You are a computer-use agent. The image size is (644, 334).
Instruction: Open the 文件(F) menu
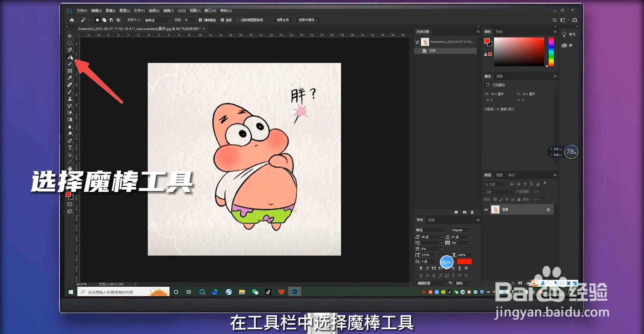pos(82,11)
